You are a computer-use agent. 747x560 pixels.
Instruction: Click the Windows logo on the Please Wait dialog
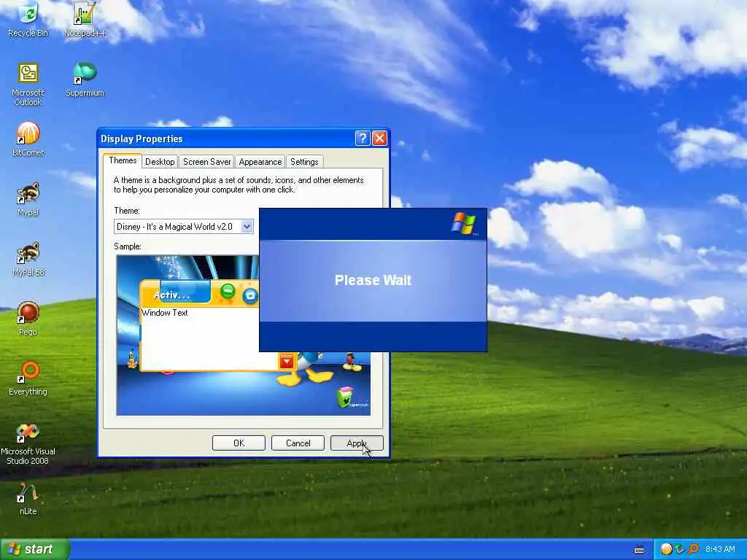464,224
